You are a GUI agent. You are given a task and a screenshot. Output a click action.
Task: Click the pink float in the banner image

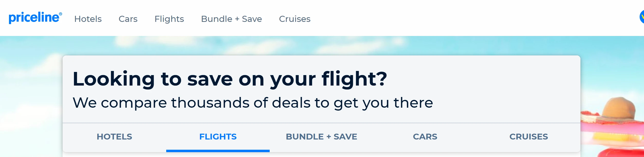point(610,127)
